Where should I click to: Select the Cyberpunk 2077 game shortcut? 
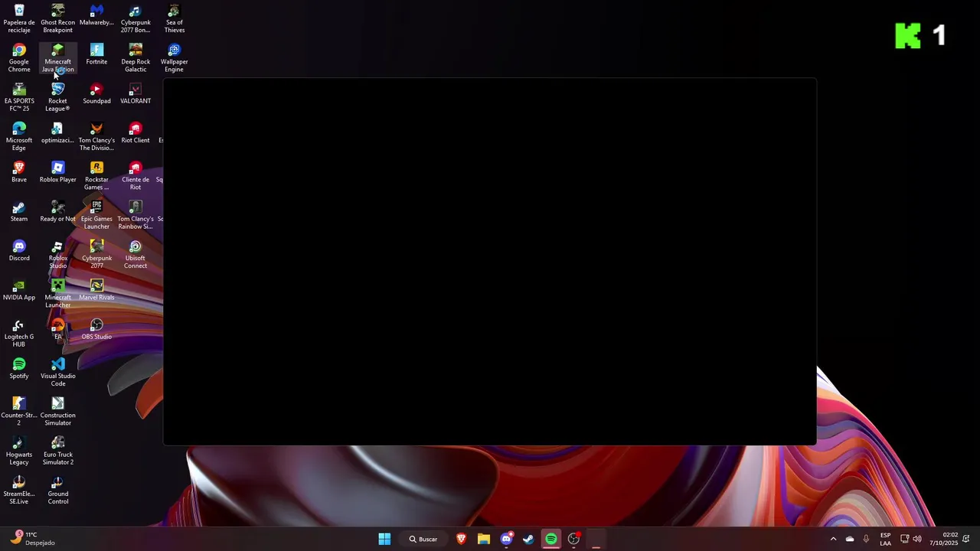pos(96,255)
